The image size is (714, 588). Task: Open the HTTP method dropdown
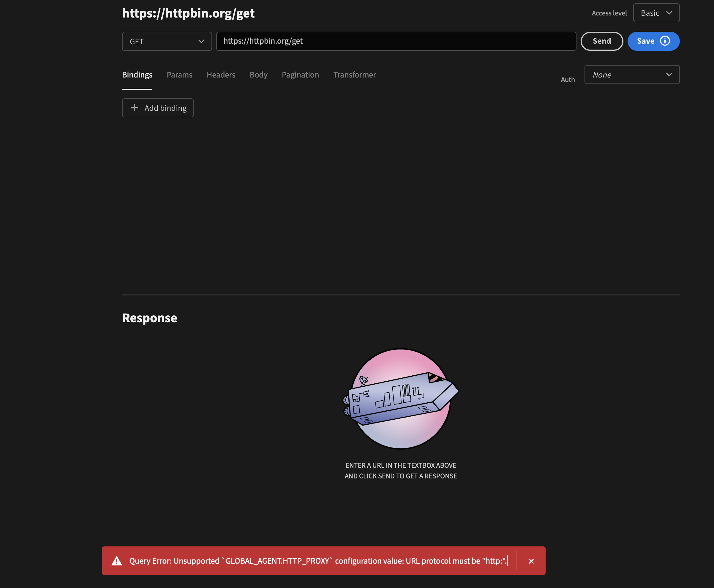pos(167,41)
